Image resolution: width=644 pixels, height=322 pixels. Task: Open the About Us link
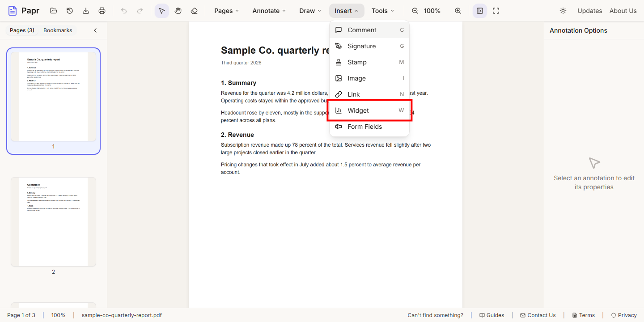click(623, 11)
